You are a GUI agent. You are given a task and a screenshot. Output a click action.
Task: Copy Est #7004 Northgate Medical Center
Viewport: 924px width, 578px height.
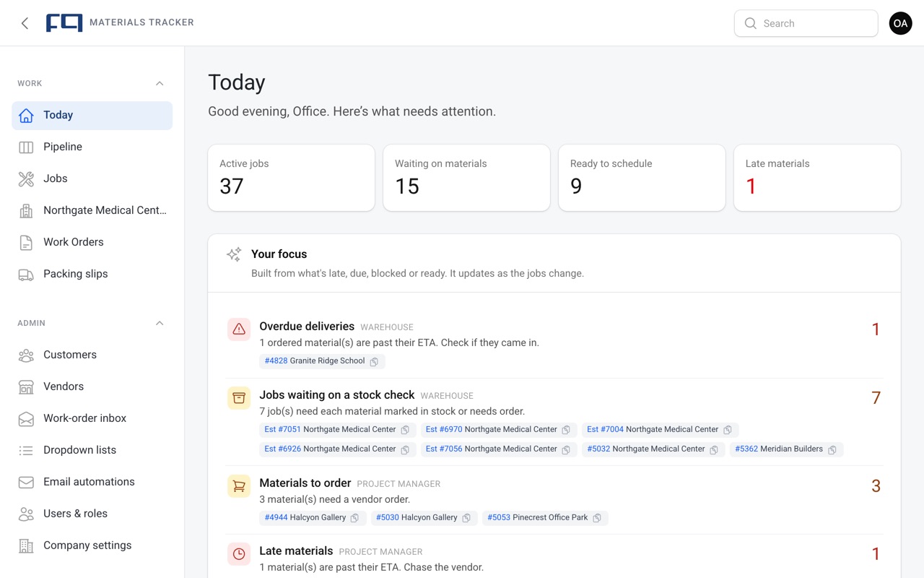[x=728, y=431]
